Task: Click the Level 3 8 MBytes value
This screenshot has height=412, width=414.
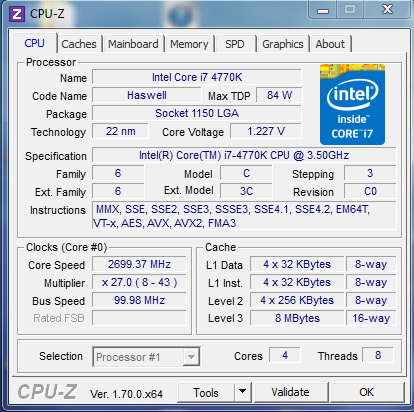Action: tap(297, 318)
